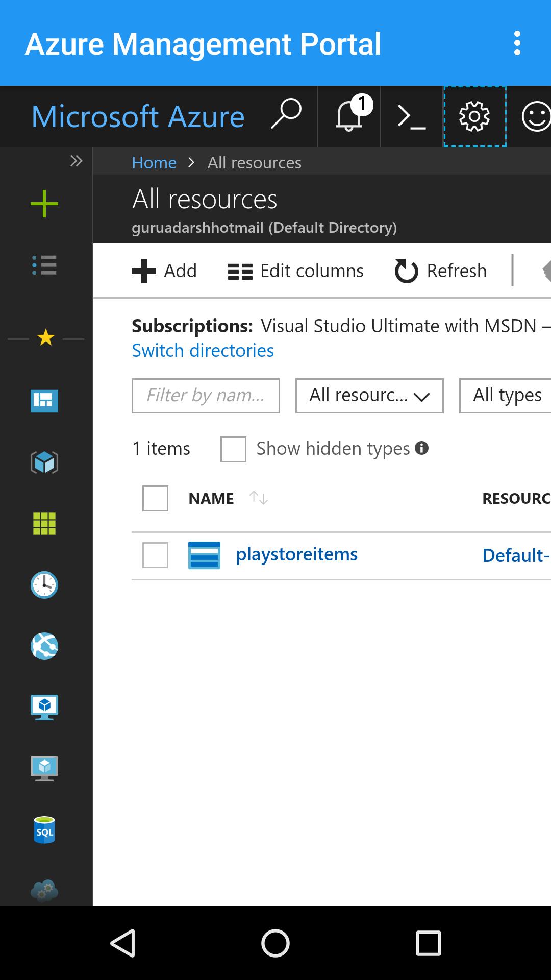Send feedback with the smiley icon
551x980 pixels.
(x=536, y=116)
